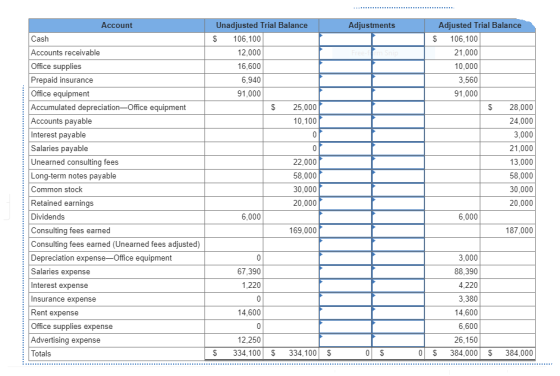560x376 pixels.
Task: Select Consulting fees earned credit adjustment field
Action: click(x=398, y=231)
